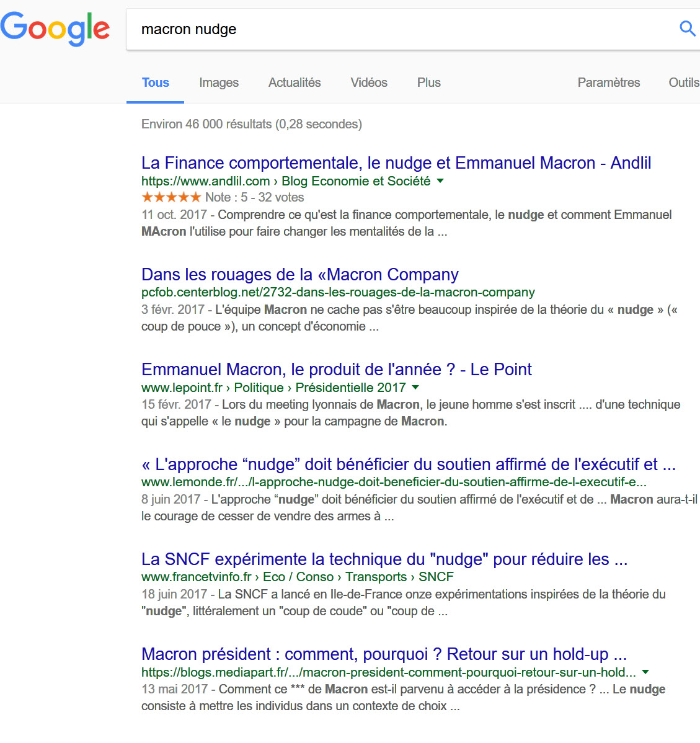Click the "Transports" breadcrumb in the francetvinfo result
The width and height of the screenshot is (700, 743).
pos(376,577)
